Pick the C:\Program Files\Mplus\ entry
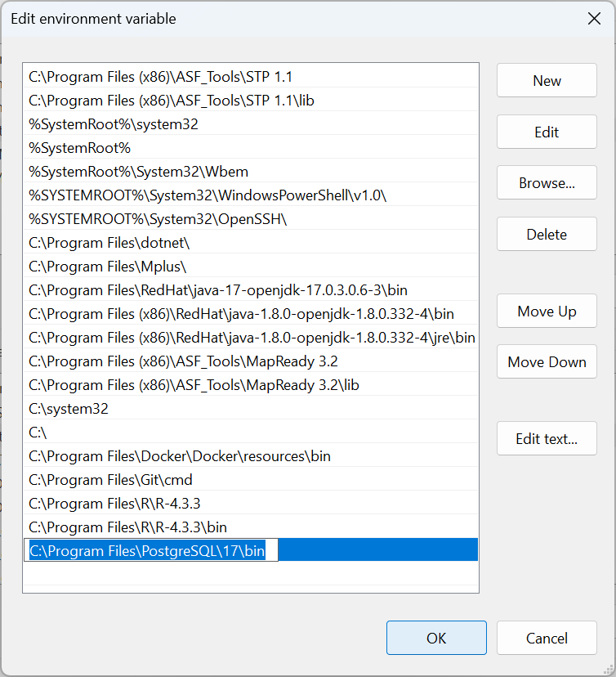The height and width of the screenshot is (677, 616). 108,267
